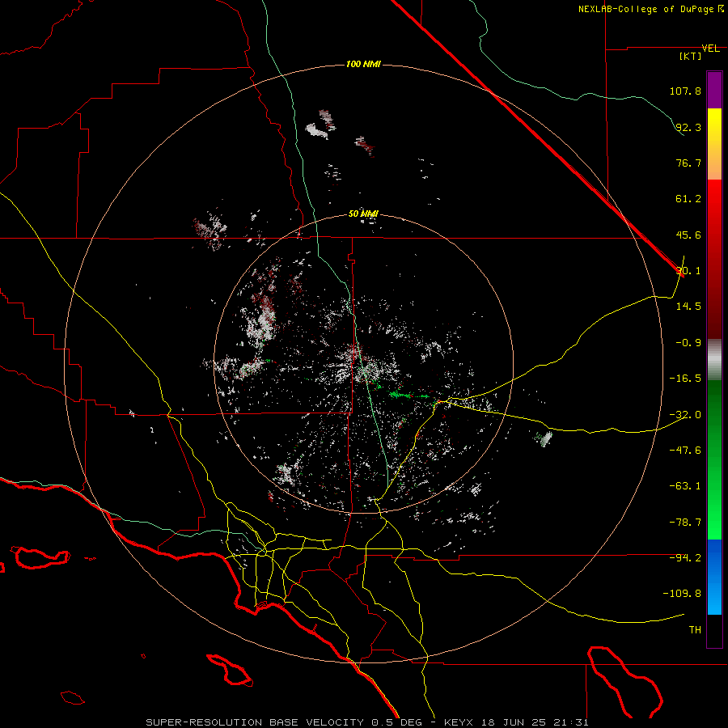This screenshot has width=728, height=728.
Task: Click the -32.0 velocity scale value
Action: pyautogui.click(x=685, y=415)
